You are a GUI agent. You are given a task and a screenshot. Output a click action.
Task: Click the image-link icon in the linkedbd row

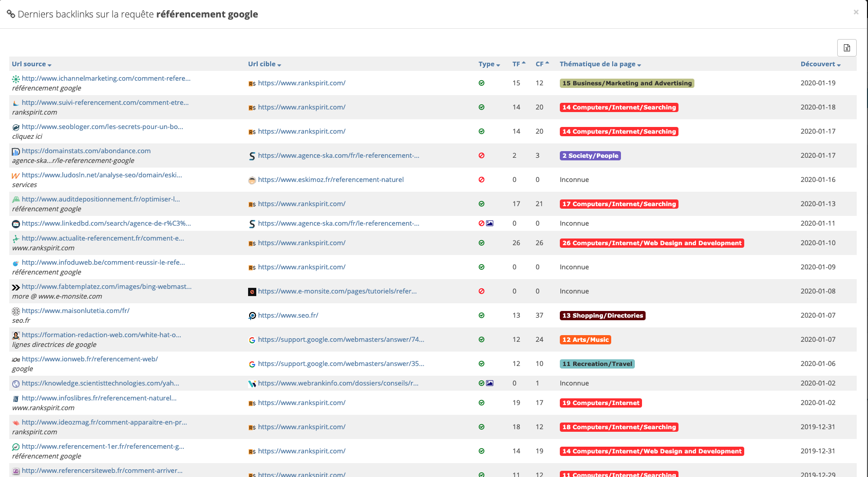pos(490,224)
